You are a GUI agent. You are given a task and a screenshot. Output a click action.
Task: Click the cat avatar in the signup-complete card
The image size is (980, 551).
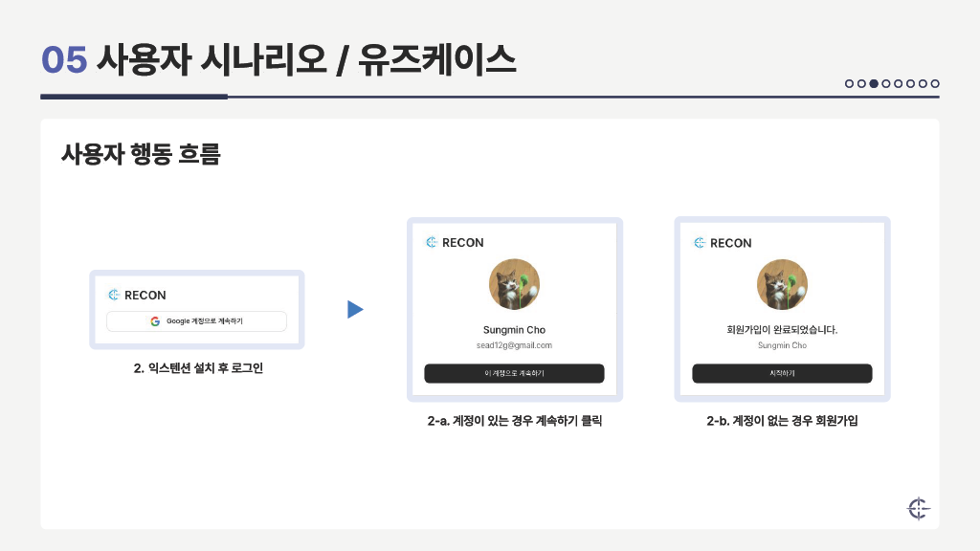782,285
